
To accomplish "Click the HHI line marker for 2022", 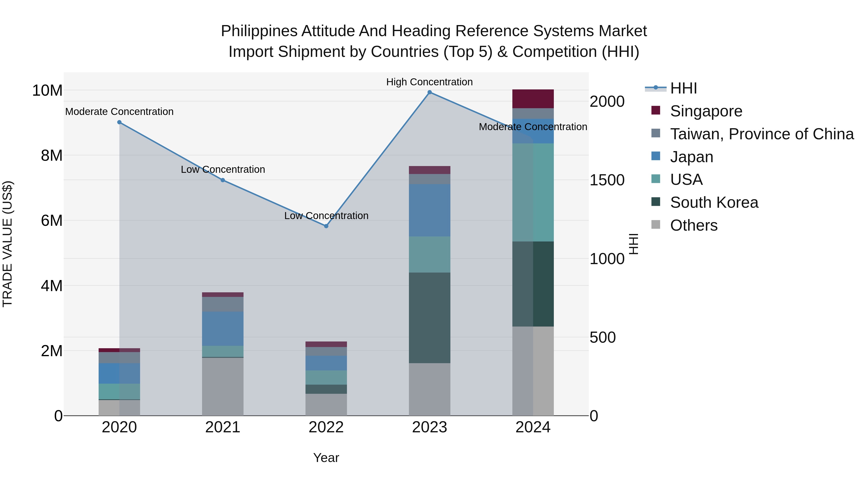I will click(x=326, y=226).
